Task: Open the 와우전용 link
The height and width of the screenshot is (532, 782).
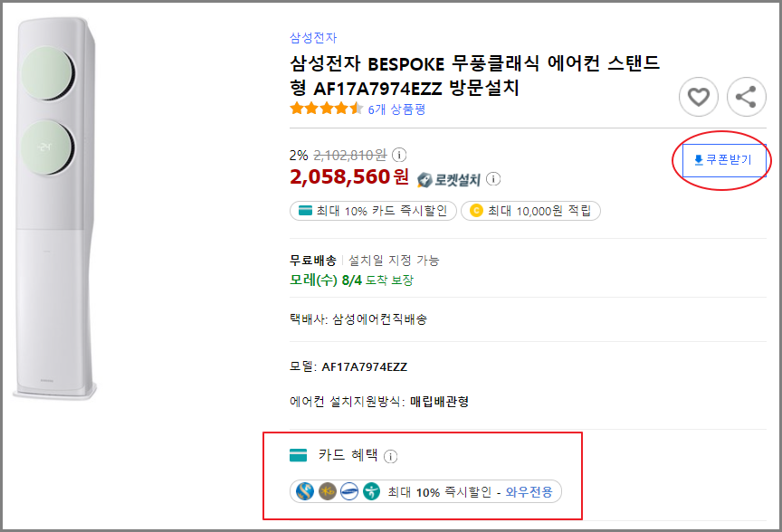Action: coord(529,492)
